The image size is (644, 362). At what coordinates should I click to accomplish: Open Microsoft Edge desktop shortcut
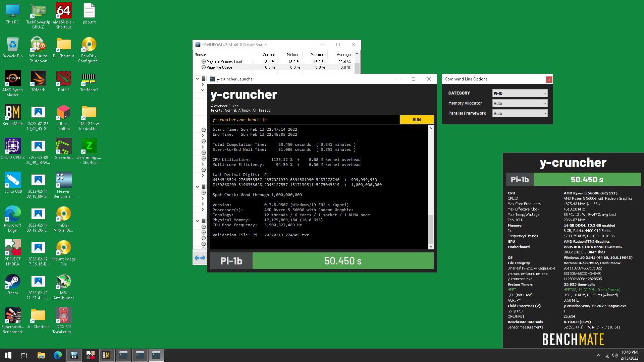tap(12, 219)
